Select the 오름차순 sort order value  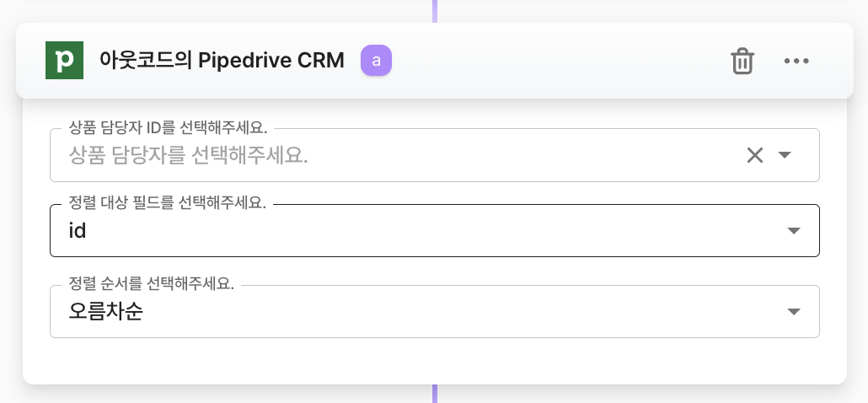pyautogui.click(x=105, y=312)
